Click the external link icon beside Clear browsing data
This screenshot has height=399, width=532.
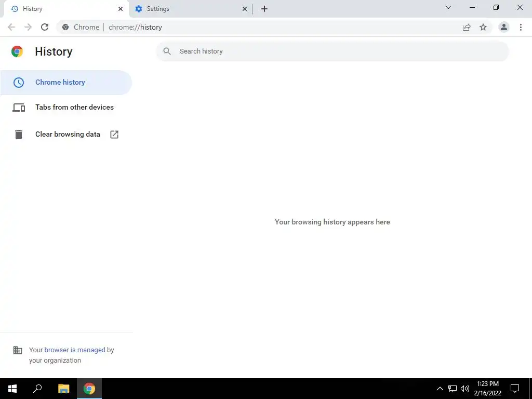[114, 135]
